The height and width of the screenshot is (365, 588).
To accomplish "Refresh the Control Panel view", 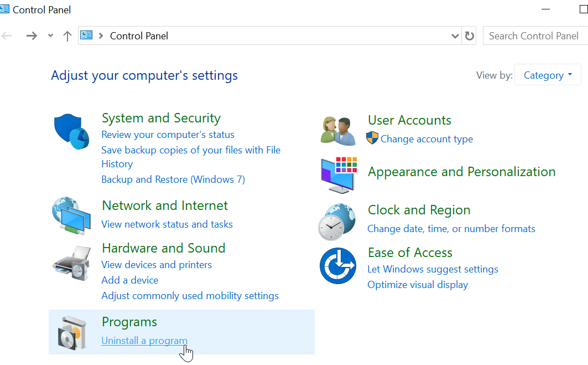I will [x=470, y=36].
